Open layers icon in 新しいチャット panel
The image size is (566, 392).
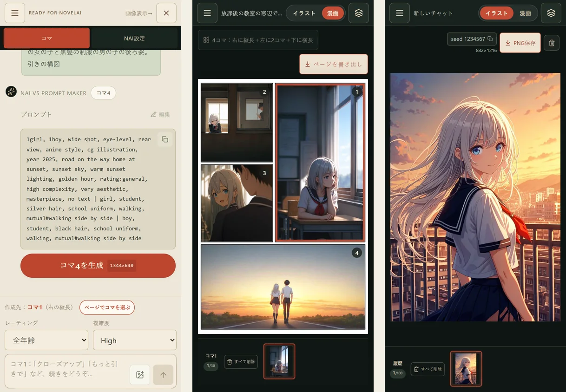tap(551, 13)
